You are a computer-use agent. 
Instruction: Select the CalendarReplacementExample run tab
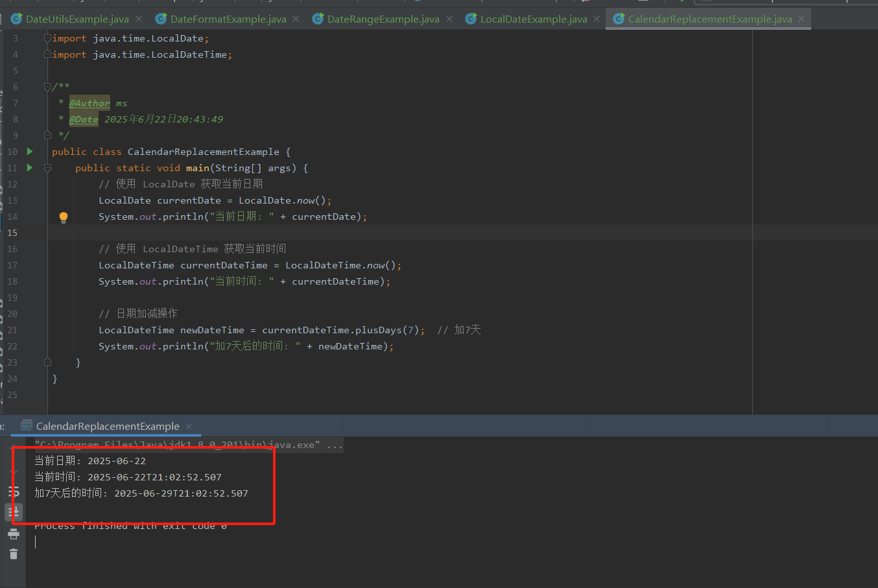click(x=108, y=427)
